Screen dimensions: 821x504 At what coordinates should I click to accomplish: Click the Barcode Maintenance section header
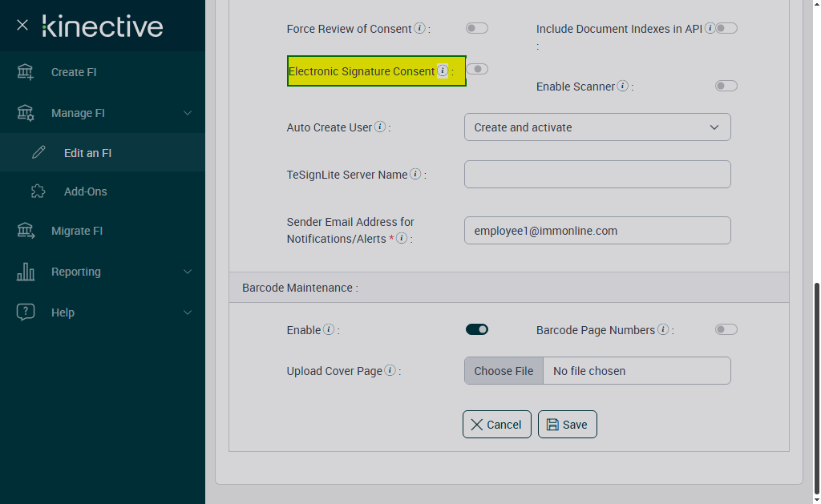pyautogui.click(x=509, y=288)
